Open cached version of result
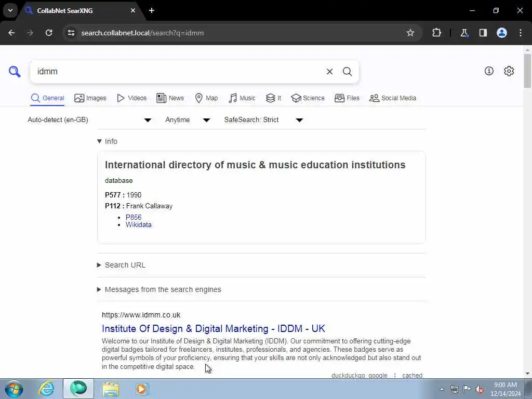 (412, 375)
